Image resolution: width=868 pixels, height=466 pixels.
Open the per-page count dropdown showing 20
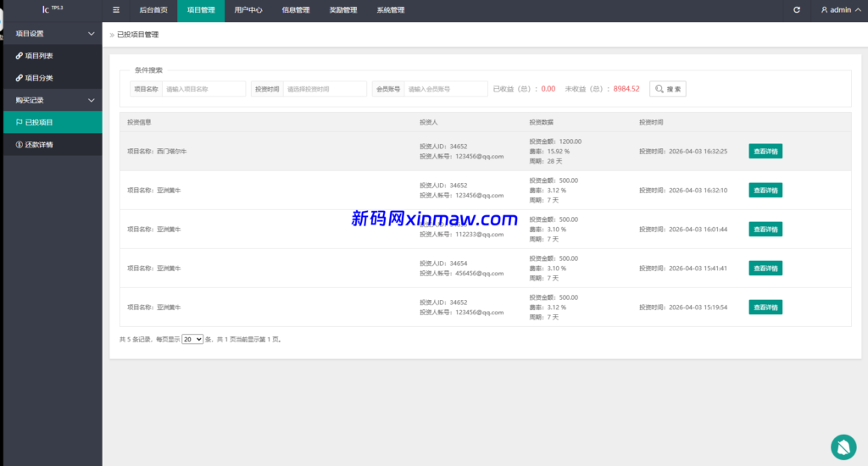click(192, 339)
